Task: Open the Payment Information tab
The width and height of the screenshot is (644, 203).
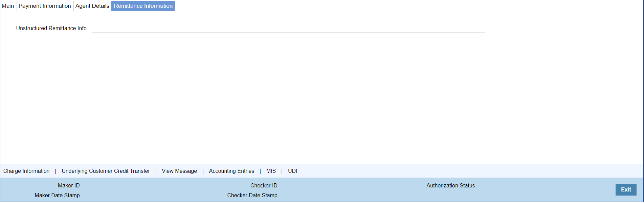Action: click(45, 6)
